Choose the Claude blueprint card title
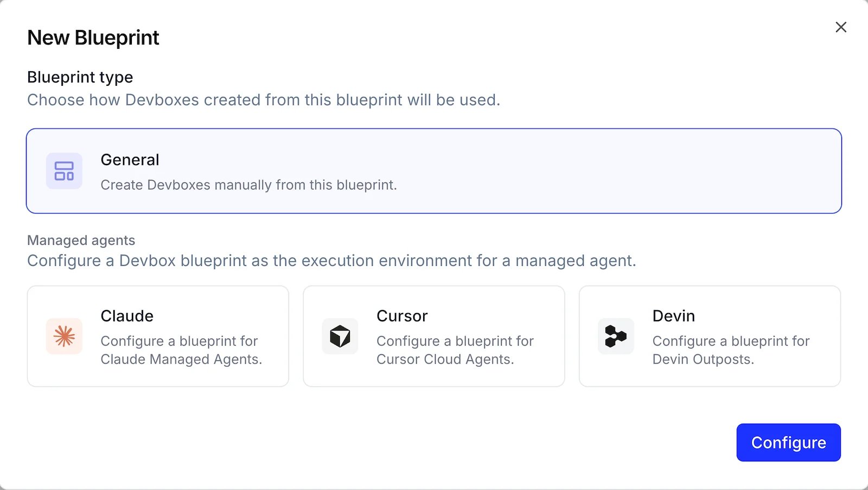The width and height of the screenshot is (868, 490). pos(127,316)
